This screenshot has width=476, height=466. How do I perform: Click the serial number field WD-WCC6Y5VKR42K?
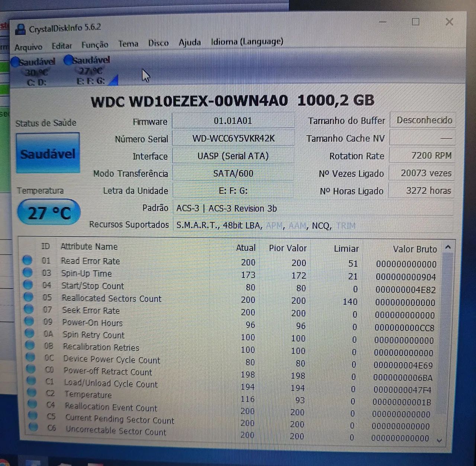[x=233, y=138]
